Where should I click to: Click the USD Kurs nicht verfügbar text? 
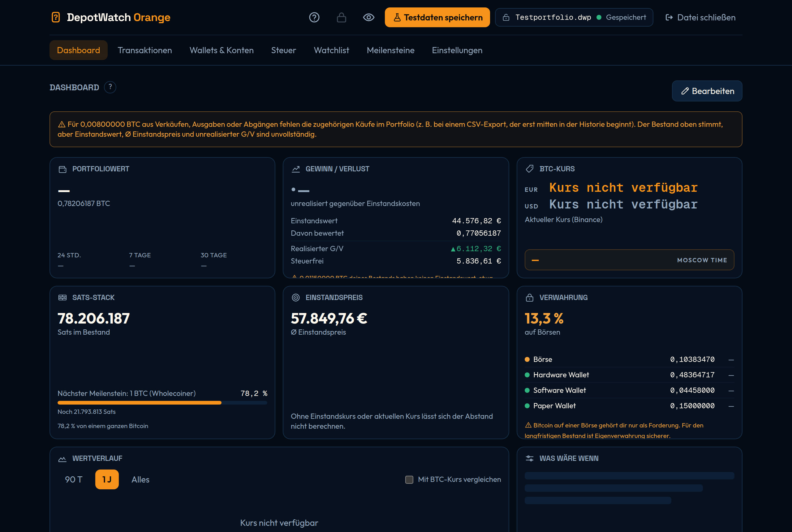click(623, 204)
